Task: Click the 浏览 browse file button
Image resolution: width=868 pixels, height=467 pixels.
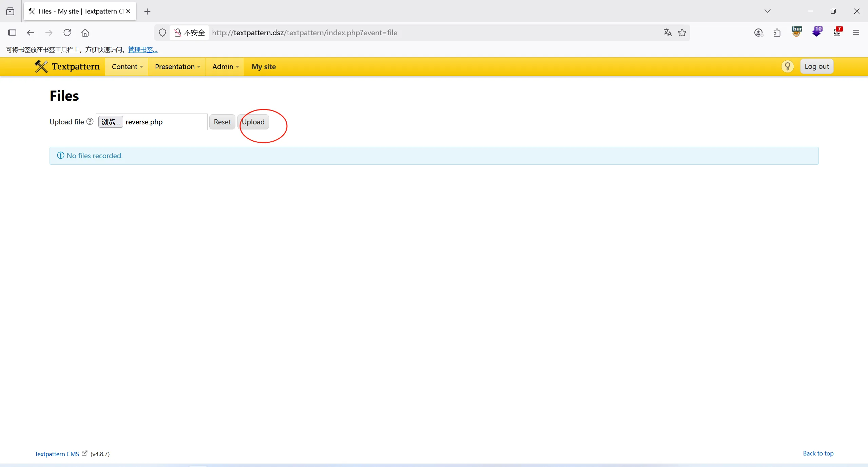Action: pyautogui.click(x=111, y=122)
